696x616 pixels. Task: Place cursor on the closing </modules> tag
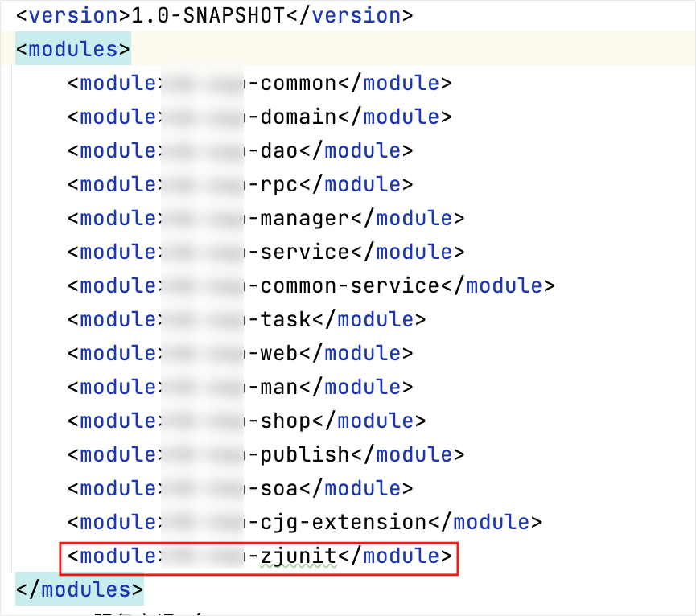coord(80,589)
